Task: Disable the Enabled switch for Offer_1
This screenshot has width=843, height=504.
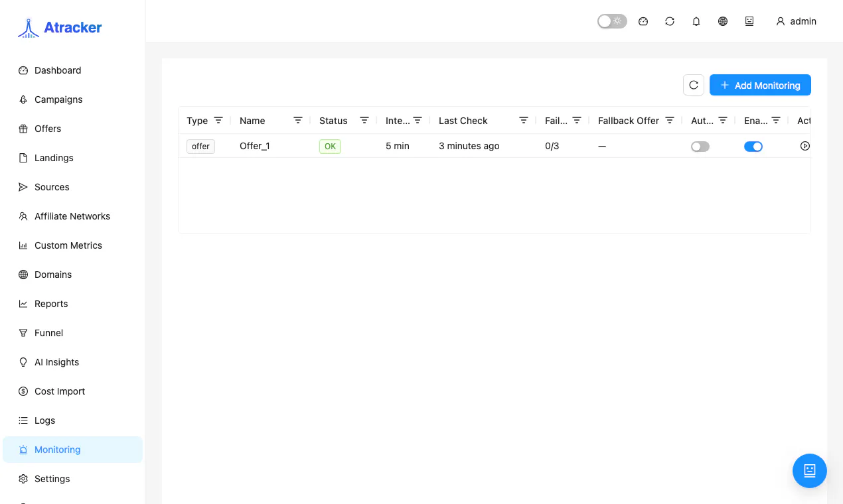Action: pyautogui.click(x=753, y=147)
